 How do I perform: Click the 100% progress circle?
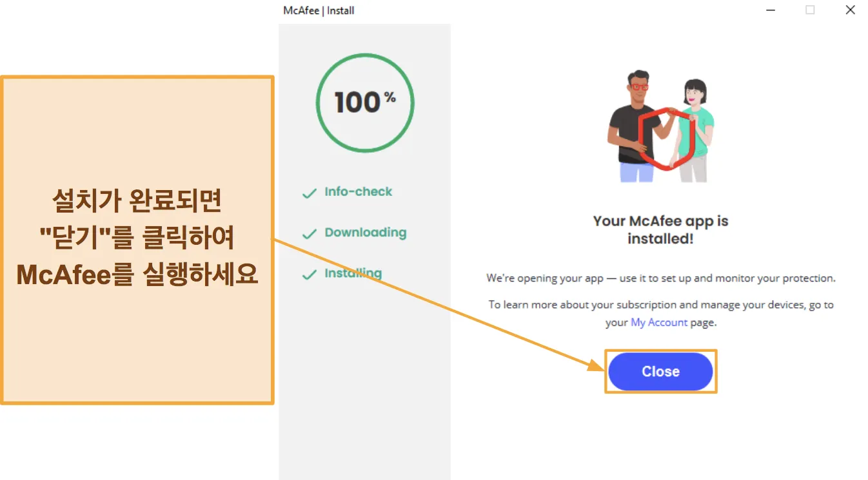coord(365,103)
